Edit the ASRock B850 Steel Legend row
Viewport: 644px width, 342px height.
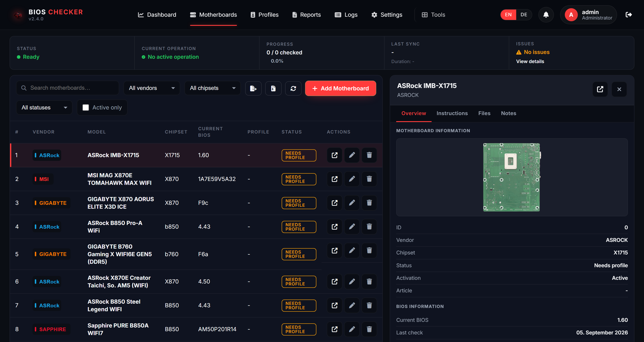352,305
